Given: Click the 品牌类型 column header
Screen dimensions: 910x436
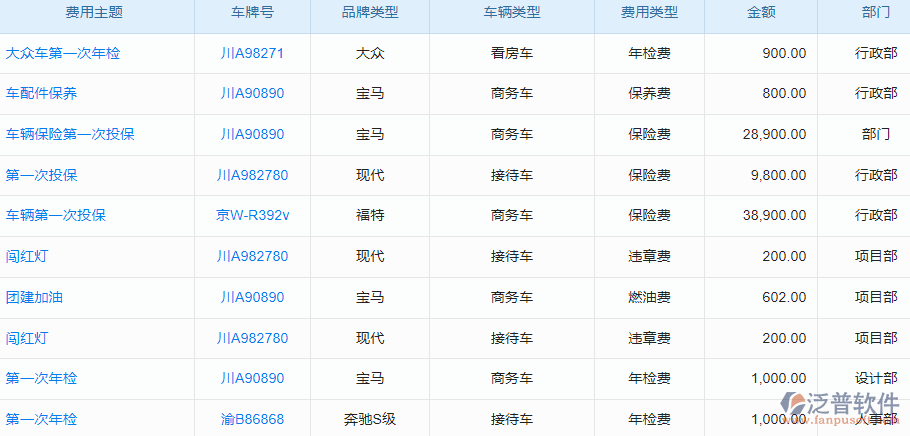Looking at the screenshot, I should (x=369, y=13).
